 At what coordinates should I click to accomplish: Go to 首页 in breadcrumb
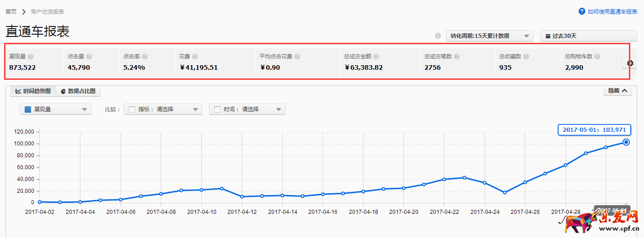click(x=11, y=11)
